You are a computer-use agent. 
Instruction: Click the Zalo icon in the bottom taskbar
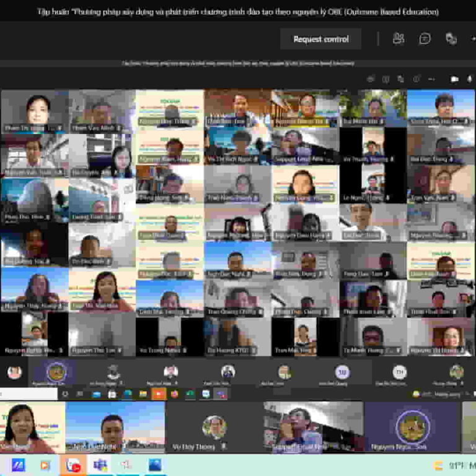[18, 464]
